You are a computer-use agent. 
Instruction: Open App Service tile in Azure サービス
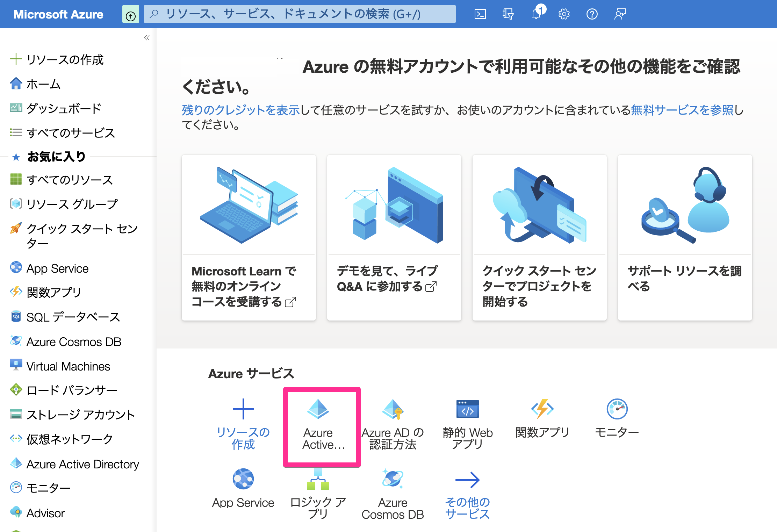pos(243,488)
